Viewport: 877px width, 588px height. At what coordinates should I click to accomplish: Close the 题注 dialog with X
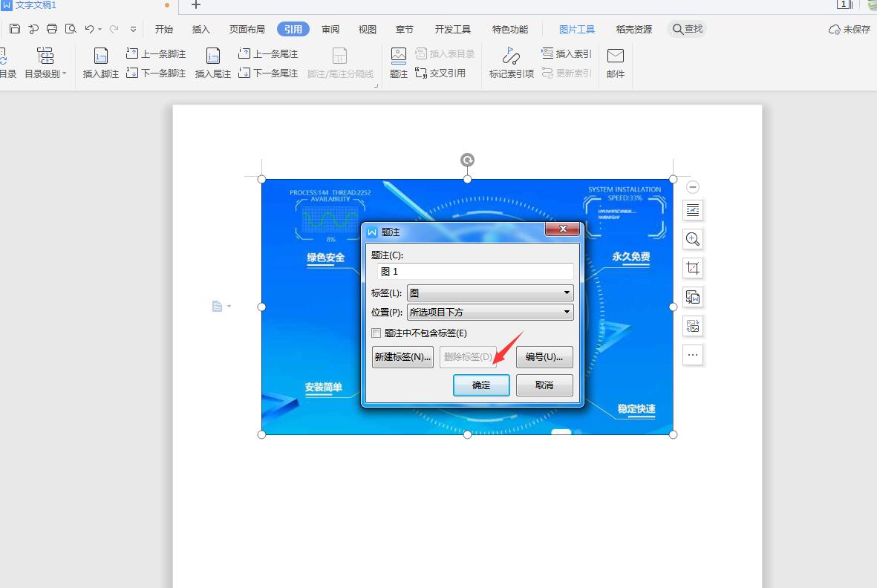pyautogui.click(x=563, y=229)
